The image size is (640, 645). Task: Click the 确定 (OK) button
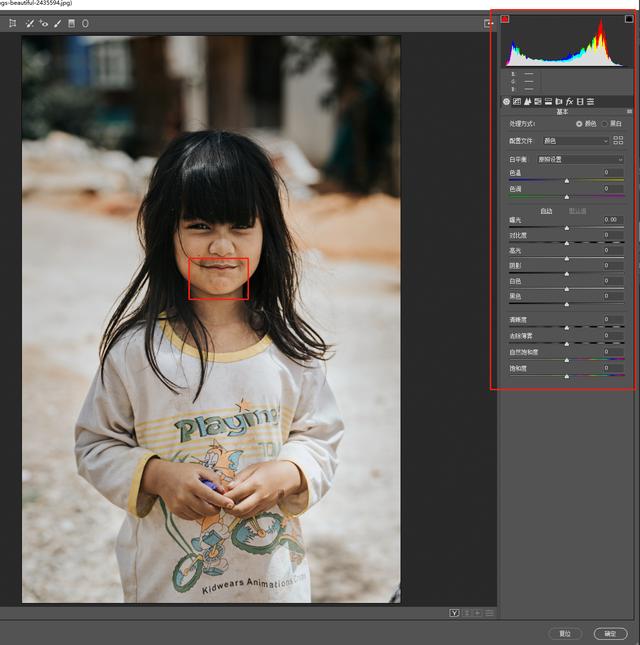pyautogui.click(x=610, y=633)
